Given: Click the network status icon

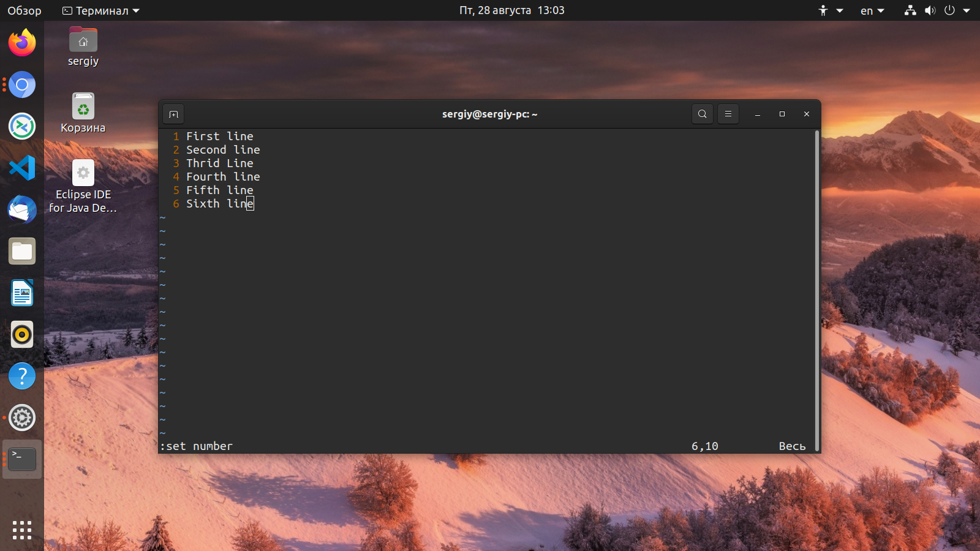Looking at the screenshot, I should point(910,10).
